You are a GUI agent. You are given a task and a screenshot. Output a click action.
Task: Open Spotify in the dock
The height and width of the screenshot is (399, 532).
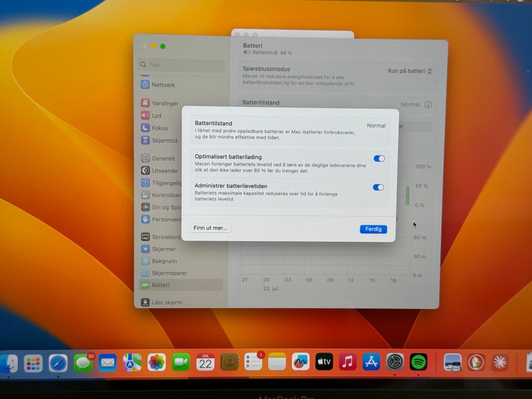[418, 362]
